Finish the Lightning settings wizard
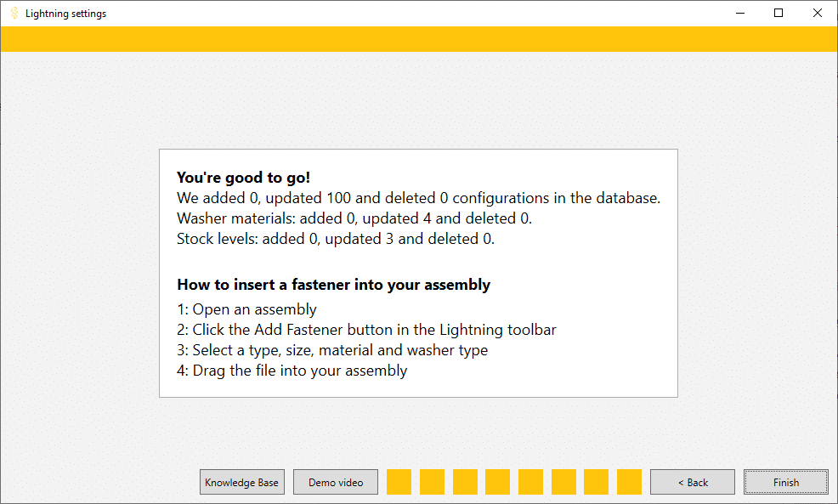The image size is (838, 504). [x=785, y=482]
